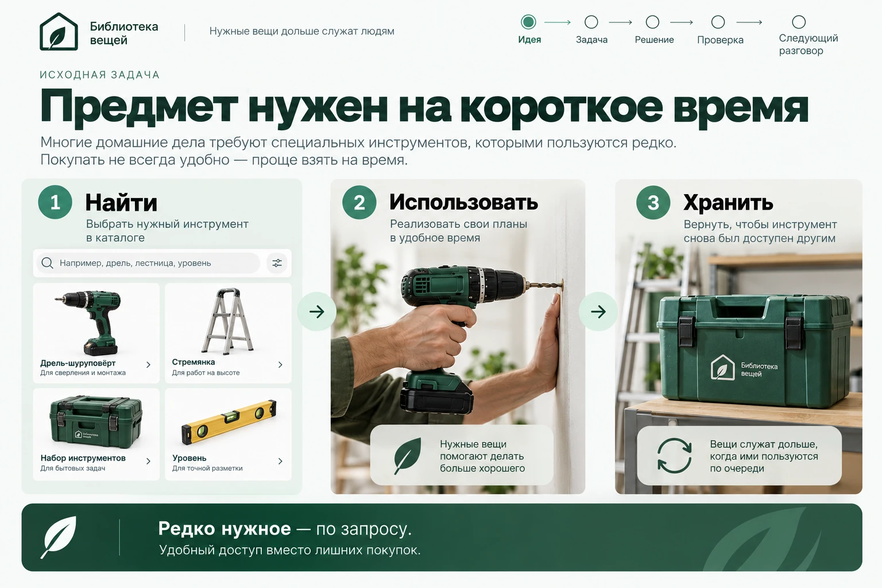Go to the Проверка step label
This screenshot has height=588, width=882.
click(720, 40)
